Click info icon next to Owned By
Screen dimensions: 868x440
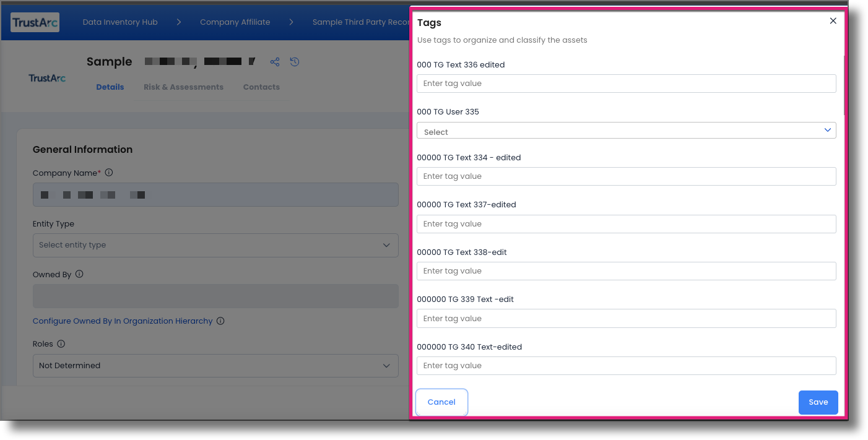[x=79, y=274]
